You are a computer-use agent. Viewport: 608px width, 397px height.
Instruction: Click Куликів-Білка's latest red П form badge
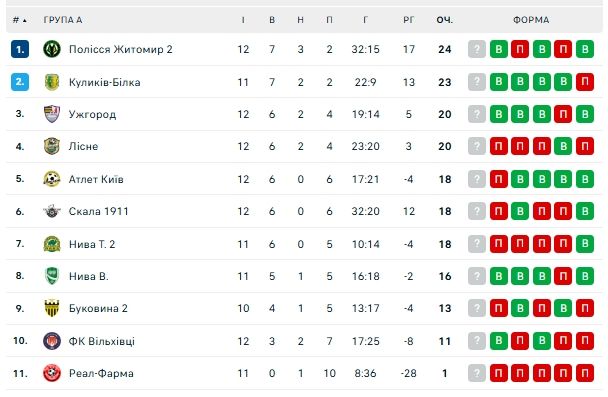click(x=585, y=82)
